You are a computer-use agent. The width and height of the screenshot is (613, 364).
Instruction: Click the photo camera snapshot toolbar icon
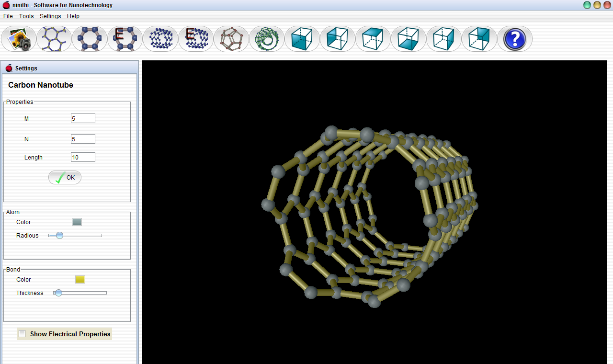(19, 39)
